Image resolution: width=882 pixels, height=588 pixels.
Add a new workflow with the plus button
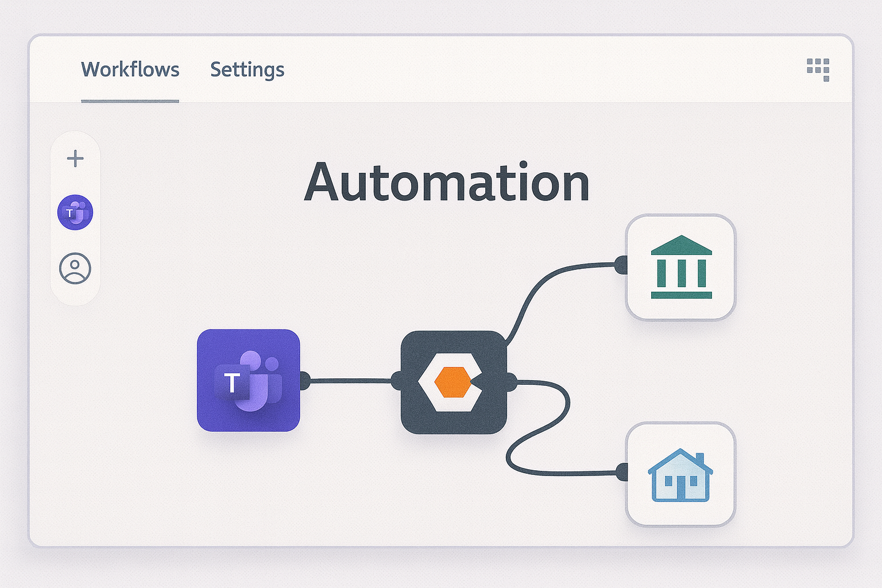point(75,158)
